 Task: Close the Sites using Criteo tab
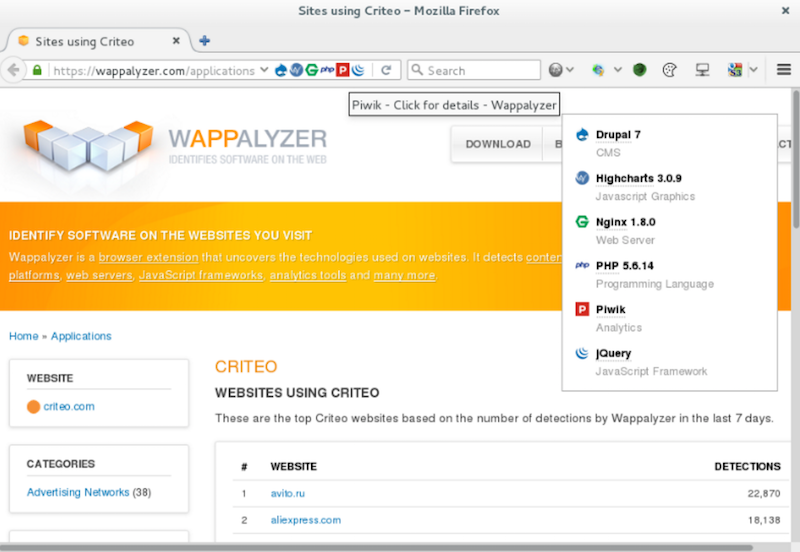click(176, 41)
